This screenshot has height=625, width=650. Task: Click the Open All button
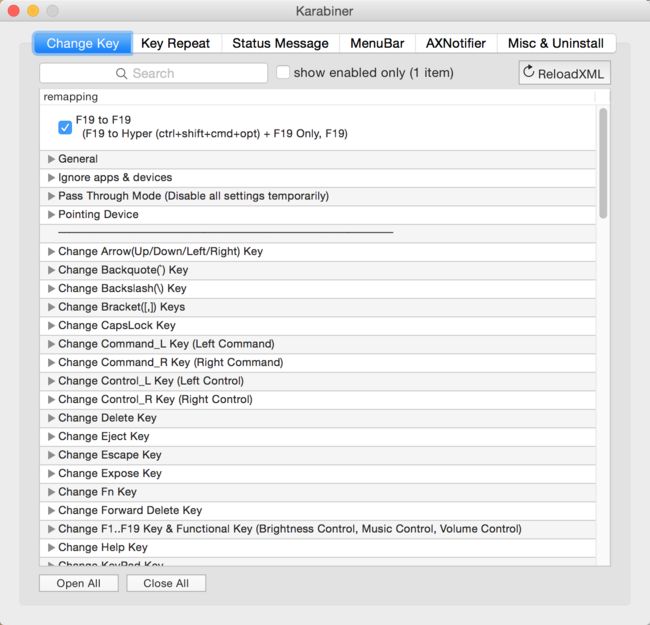pyautogui.click(x=79, y=583)
